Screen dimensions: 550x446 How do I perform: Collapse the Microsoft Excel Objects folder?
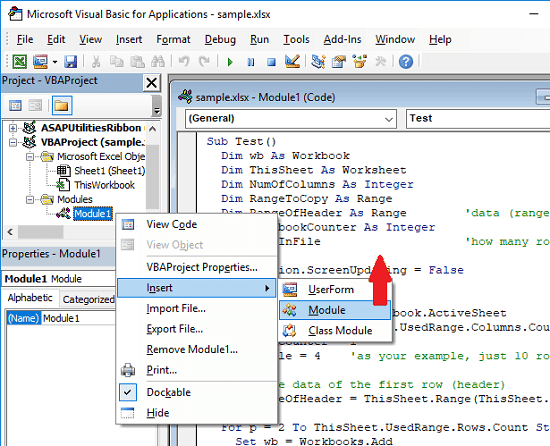pos(30,157)
